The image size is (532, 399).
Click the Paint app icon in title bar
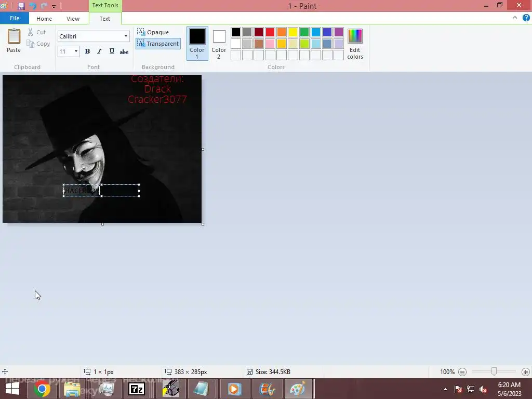point(4,6)
